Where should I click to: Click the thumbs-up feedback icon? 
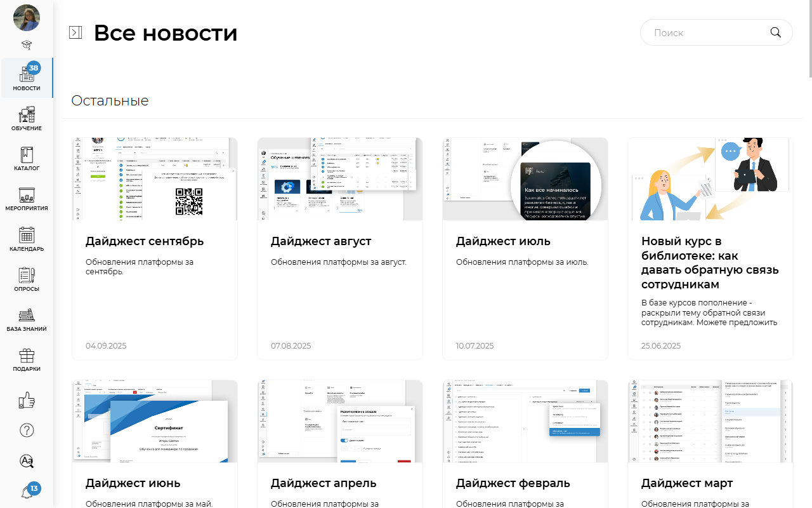27,399
